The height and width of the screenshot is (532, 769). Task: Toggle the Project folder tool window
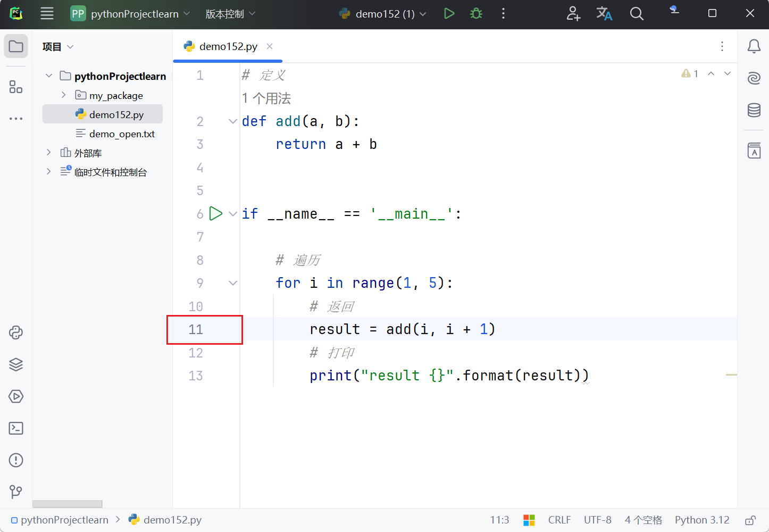pyautogui.click(x=16, y=46)
